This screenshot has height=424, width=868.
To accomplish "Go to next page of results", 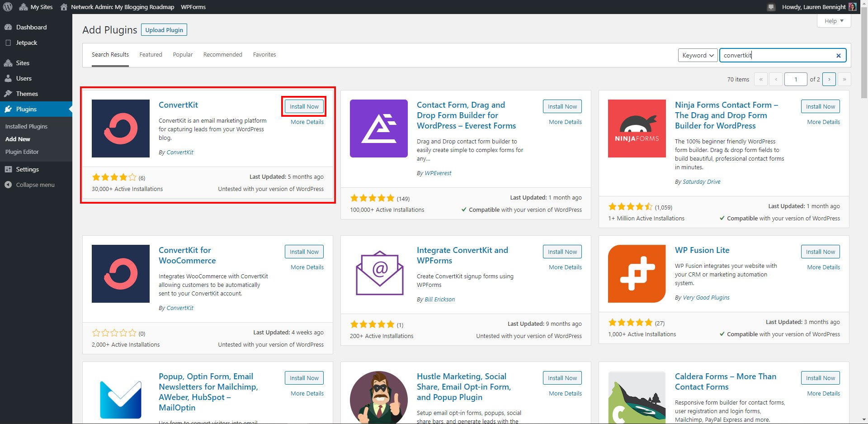I will click(829, 79).
